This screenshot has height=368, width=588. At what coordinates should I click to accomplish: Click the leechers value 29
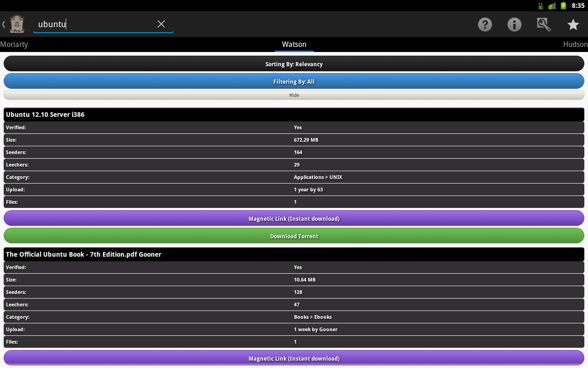[297, 165]
